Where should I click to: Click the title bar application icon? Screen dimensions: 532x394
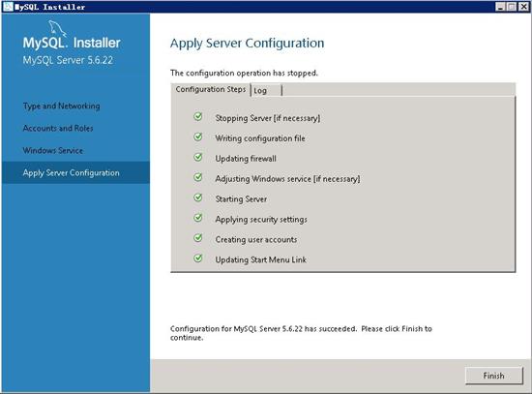click(8, 7)
